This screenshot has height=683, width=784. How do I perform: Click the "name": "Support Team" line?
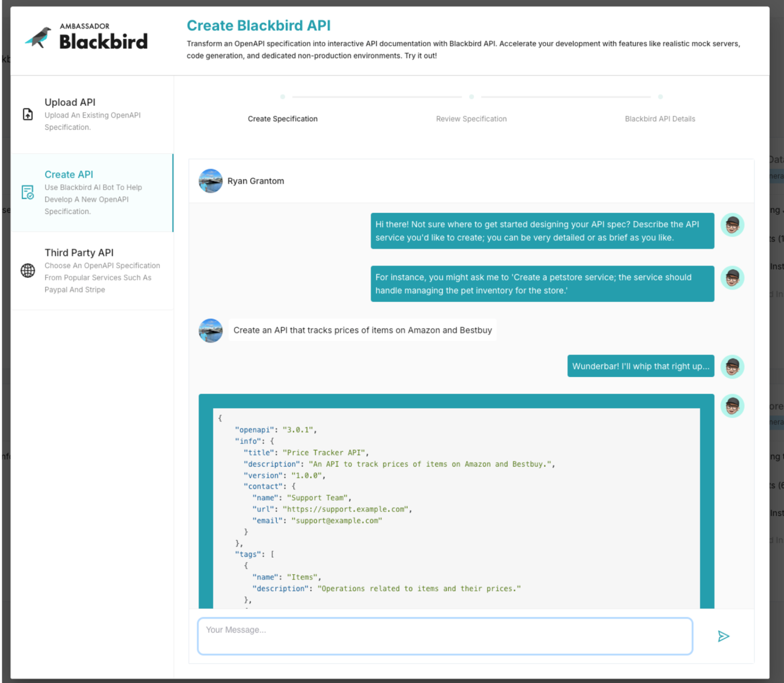click(x=302, y=498)
